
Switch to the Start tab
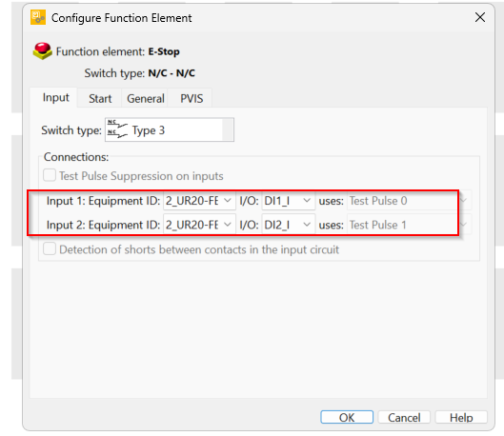point(100,98)
